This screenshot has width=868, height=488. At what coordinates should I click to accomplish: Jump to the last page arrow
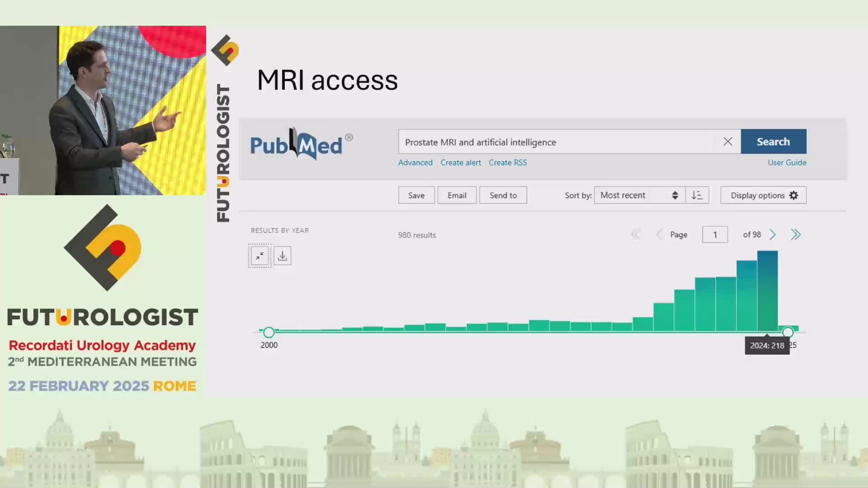coord(796,235)
